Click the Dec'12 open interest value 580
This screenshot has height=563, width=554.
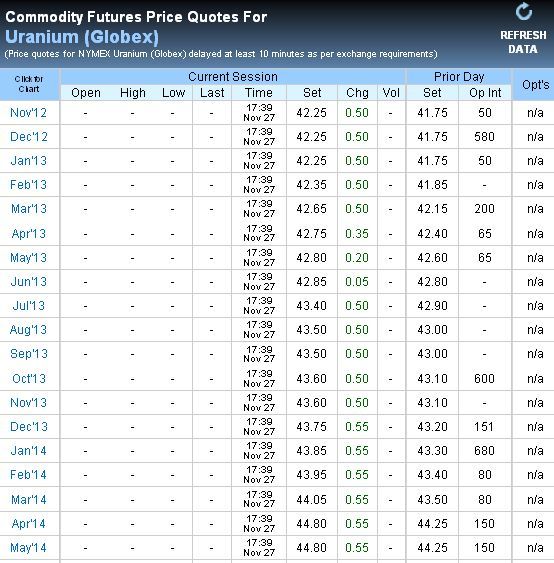(484, 137)
